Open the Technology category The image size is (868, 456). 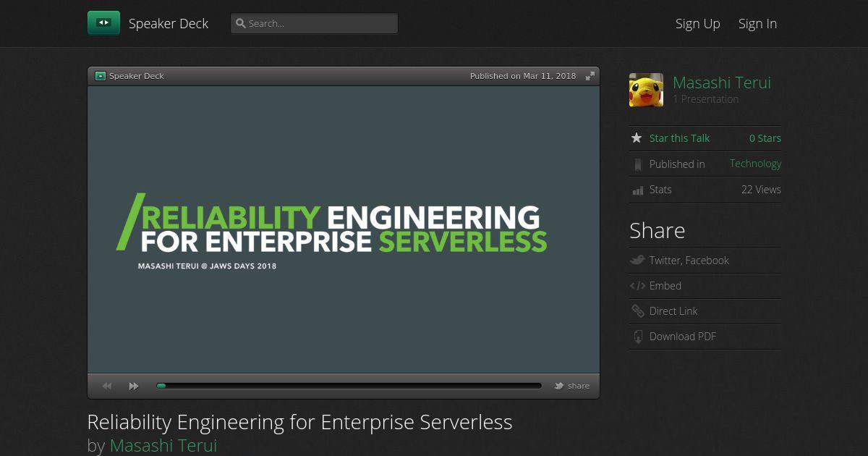[x=755, y=164]
